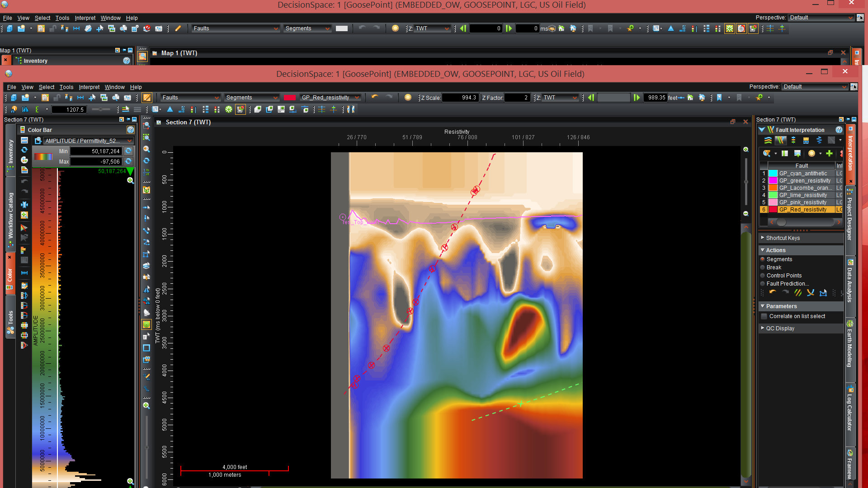
Task: Click the green max marker on histogram
Action: (131, 171)
